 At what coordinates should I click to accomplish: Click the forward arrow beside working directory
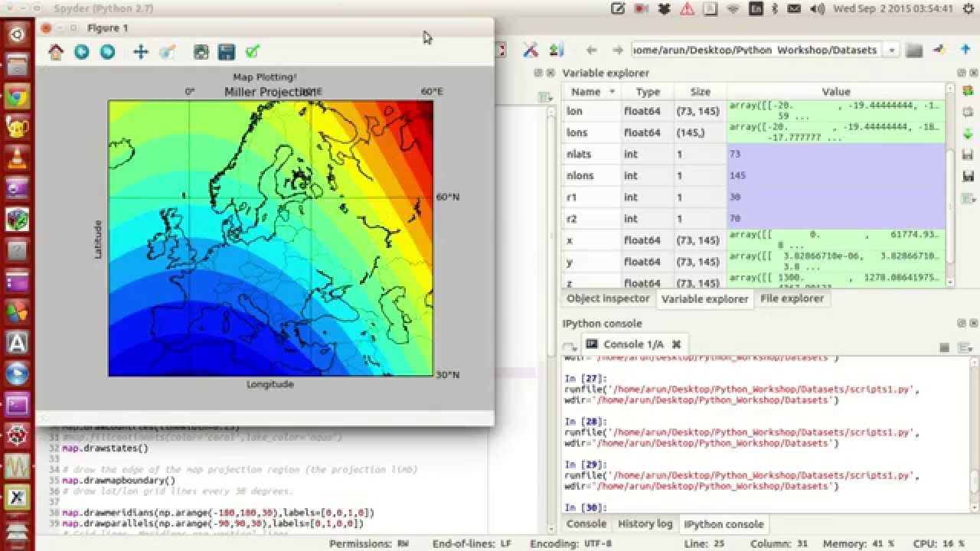617,51
